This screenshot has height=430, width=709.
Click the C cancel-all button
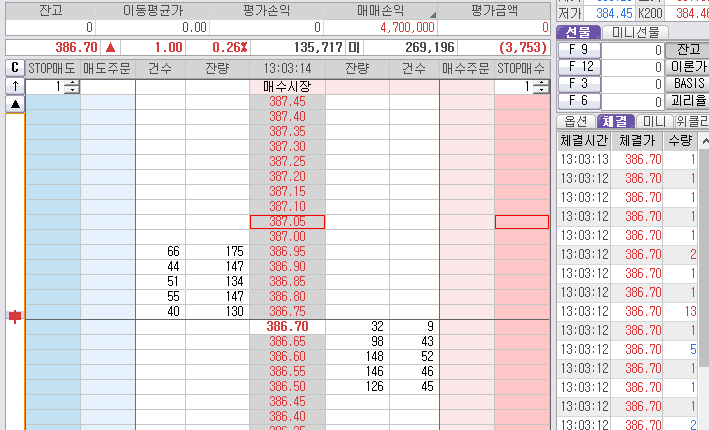[x=15, y=68]
